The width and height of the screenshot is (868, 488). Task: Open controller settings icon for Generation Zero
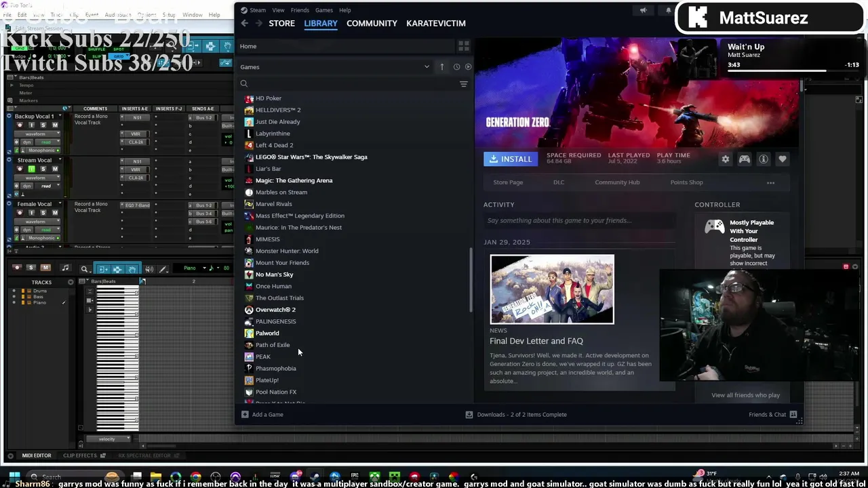pyautogui.click(x=745, y=159)
